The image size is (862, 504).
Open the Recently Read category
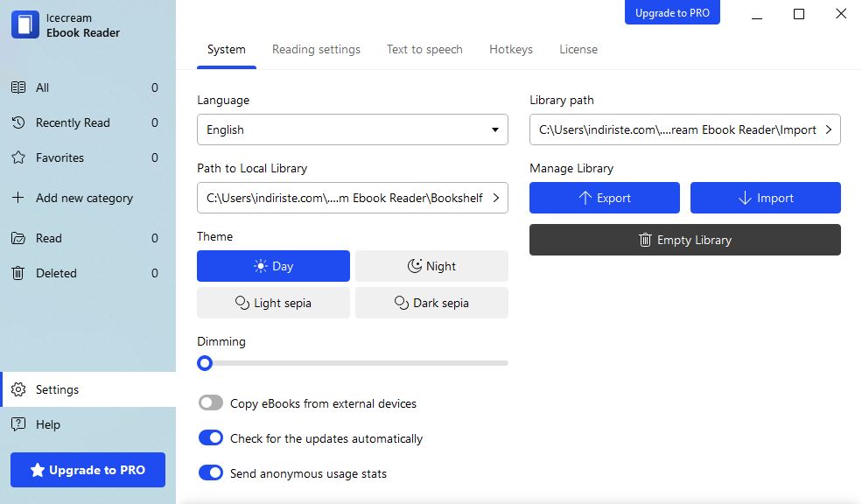click(88, 122)
